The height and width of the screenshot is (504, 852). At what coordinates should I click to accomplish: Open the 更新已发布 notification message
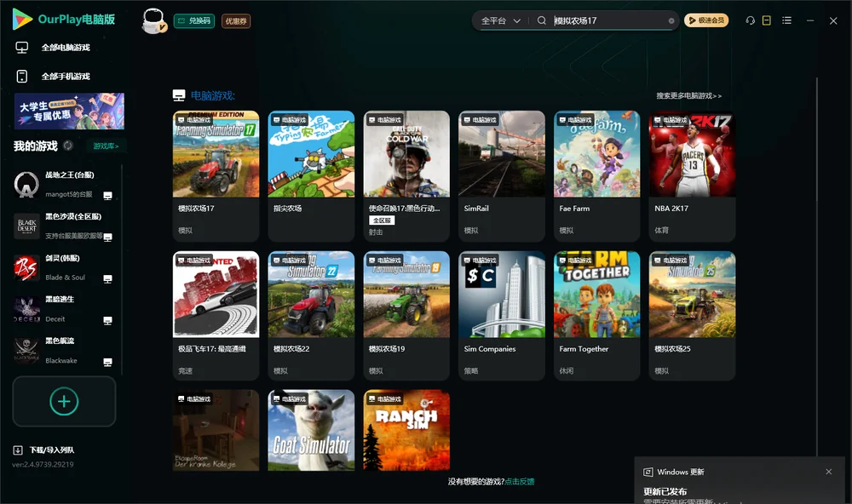[665, 491]
